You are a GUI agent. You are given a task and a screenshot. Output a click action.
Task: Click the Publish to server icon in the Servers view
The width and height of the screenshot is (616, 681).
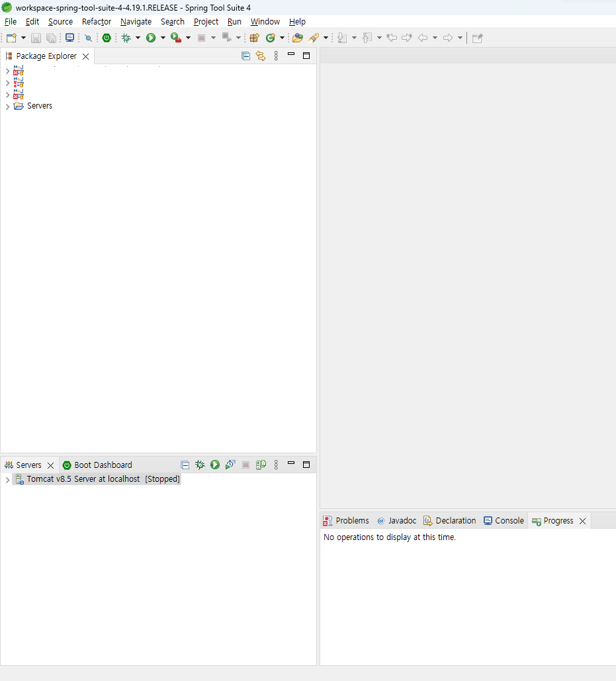261,465
